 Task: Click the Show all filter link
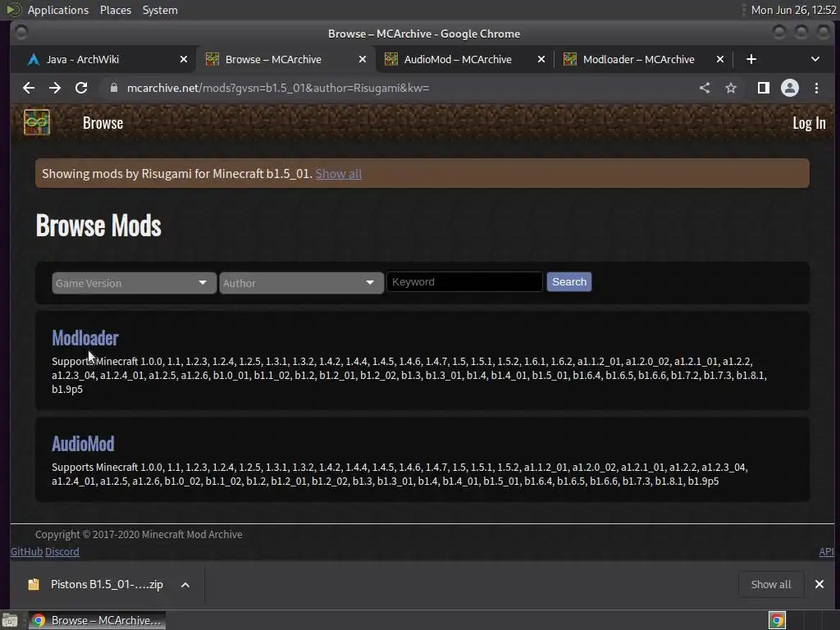338,174
